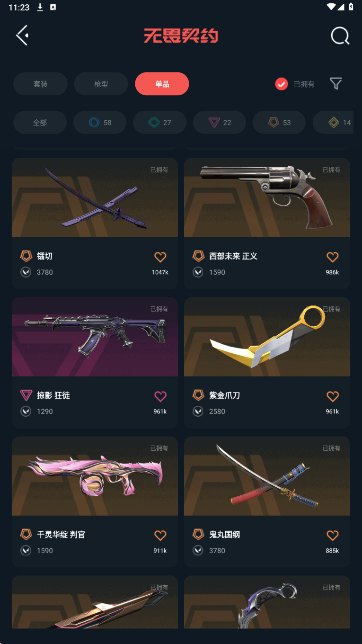
Task: Favorite the 西部未来 正义 skin
Action: click(x=333, y=257)
